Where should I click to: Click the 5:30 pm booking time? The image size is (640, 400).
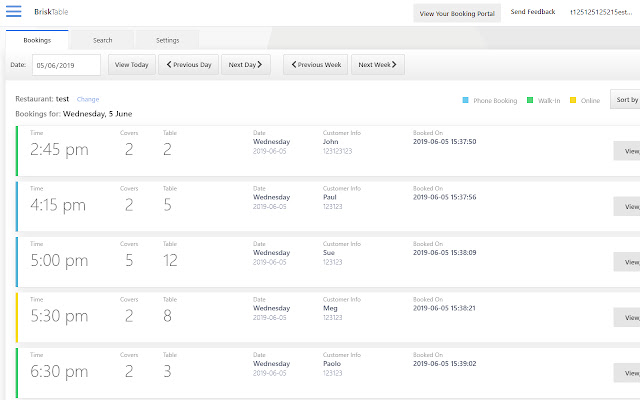[x=59, y=316]
